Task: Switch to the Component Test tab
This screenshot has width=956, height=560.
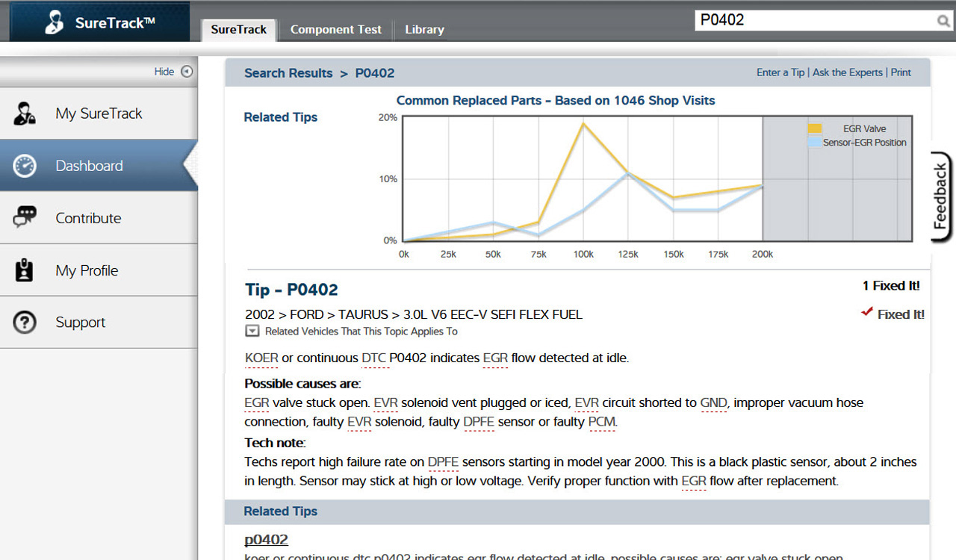Action: (335, 30)
